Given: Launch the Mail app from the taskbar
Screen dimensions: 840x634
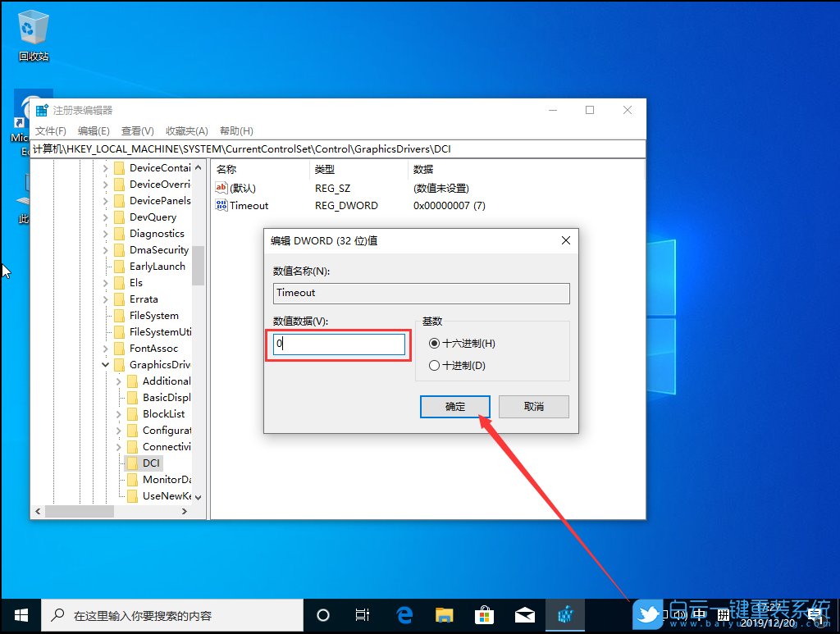Looking at the screenshot, I should (525, 613).
